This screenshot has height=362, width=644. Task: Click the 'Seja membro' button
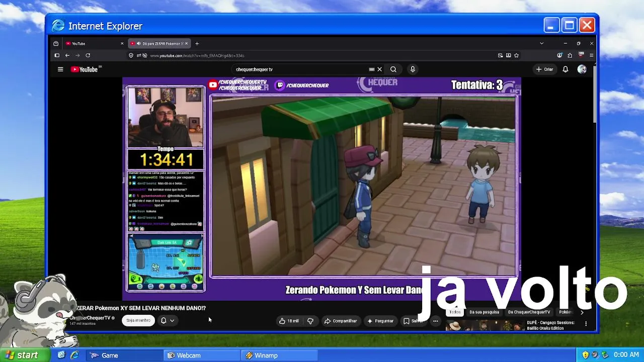click(138, 320)
